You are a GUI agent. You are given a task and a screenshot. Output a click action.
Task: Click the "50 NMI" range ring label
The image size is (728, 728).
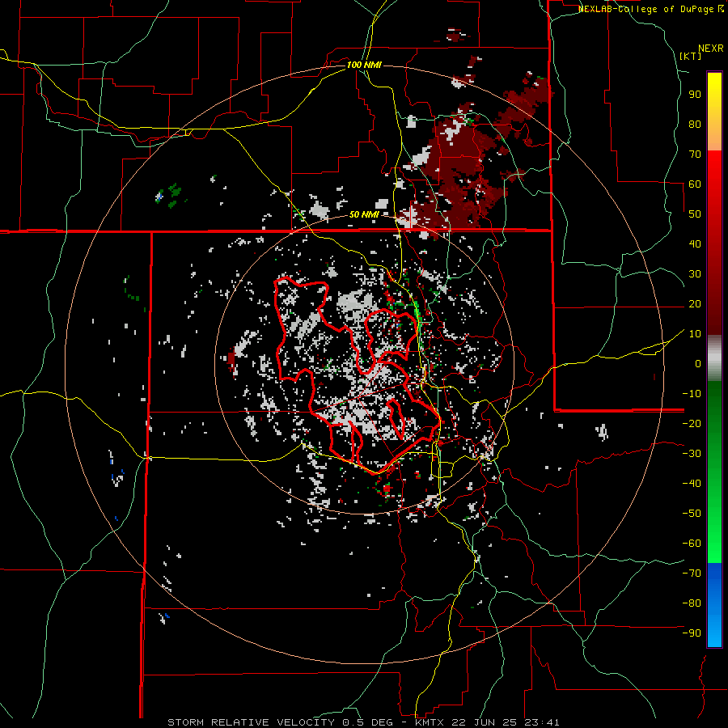(x=364, y=214)
